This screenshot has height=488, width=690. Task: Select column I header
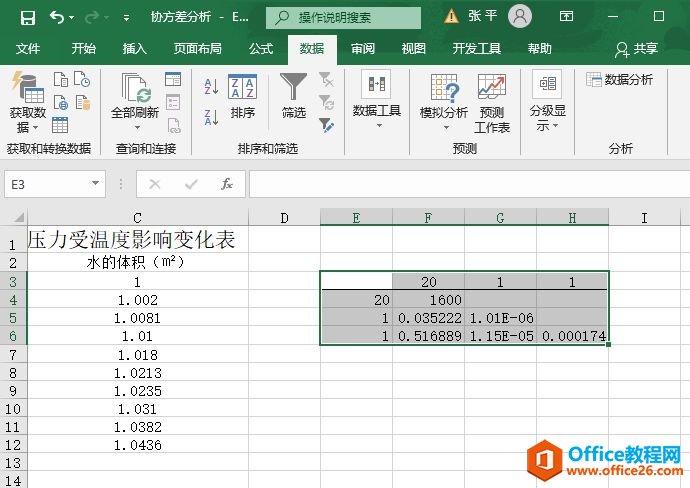pos(644,217)
